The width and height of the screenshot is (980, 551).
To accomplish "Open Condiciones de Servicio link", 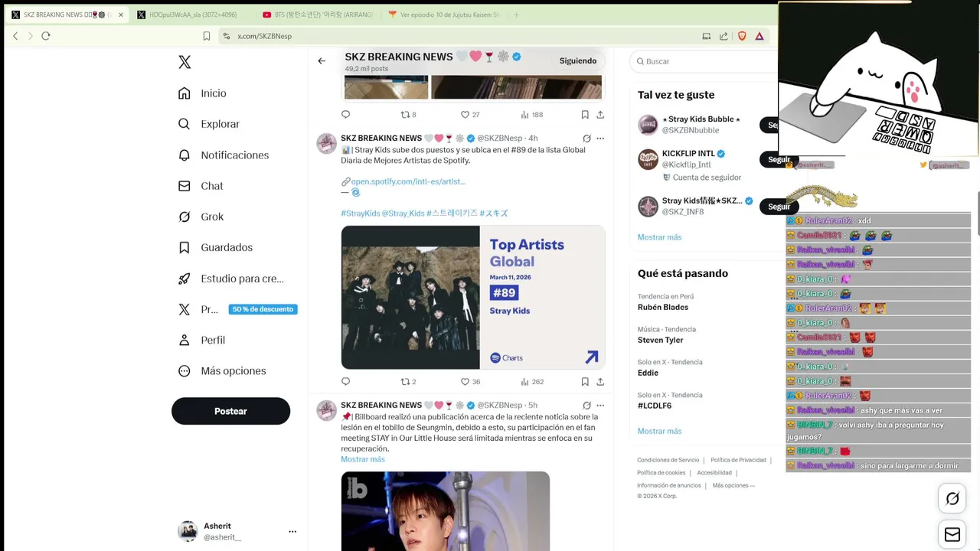I will pos(668,460).
